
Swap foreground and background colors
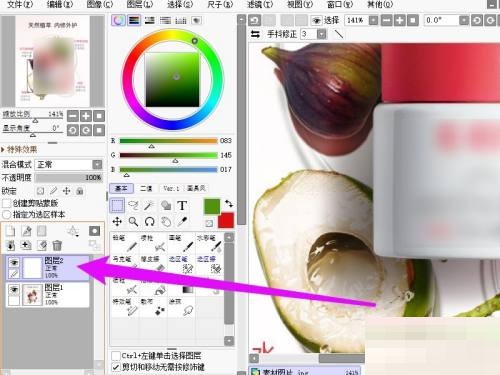[229, 203]
